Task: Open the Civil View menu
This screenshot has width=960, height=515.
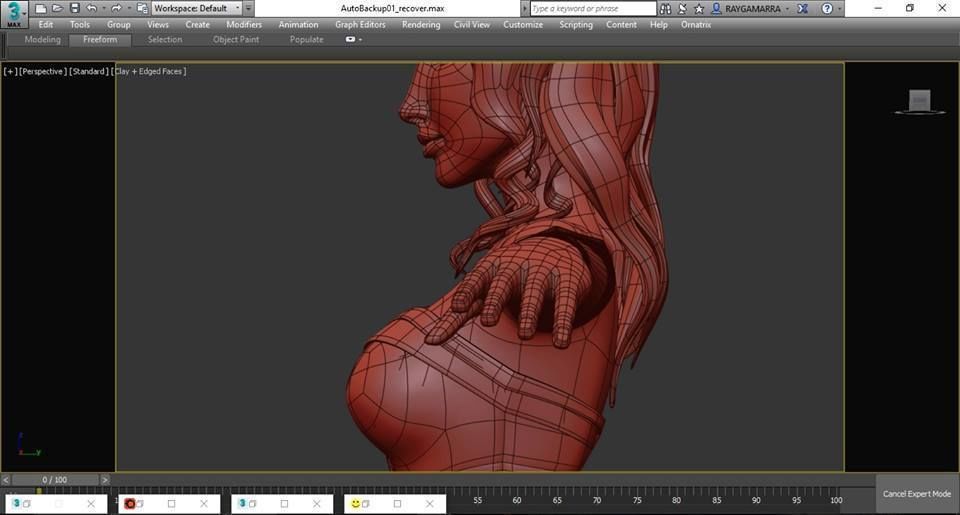Action: (x=471, y=24)
